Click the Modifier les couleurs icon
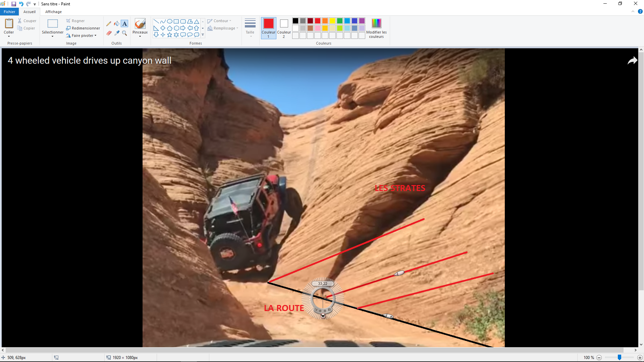The height and width of the screenshot is (362, 644). (x=376, y=23)
